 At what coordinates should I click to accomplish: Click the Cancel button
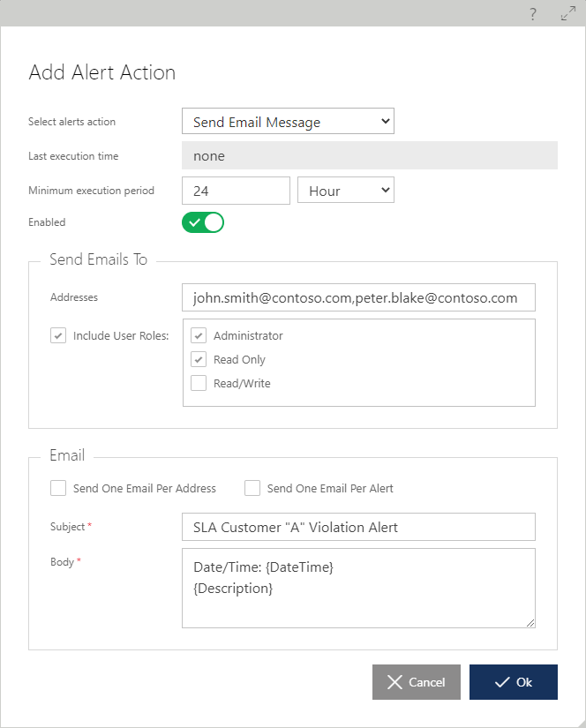click(x=417, y=682)
